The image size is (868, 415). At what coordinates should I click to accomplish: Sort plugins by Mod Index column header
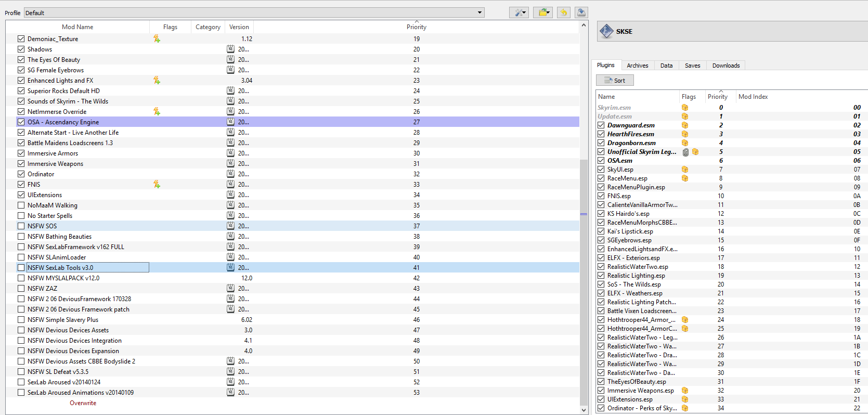(801, 97)
